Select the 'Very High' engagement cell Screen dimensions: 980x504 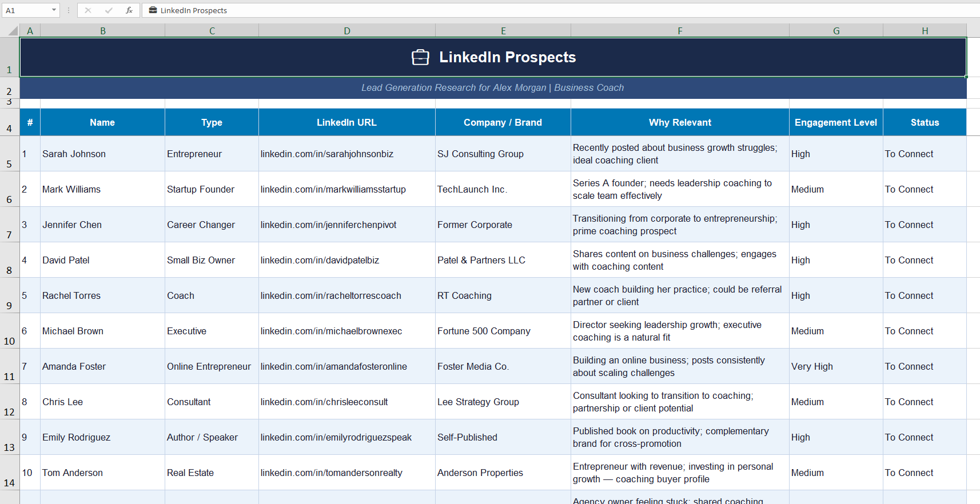(x=836, y=366)
